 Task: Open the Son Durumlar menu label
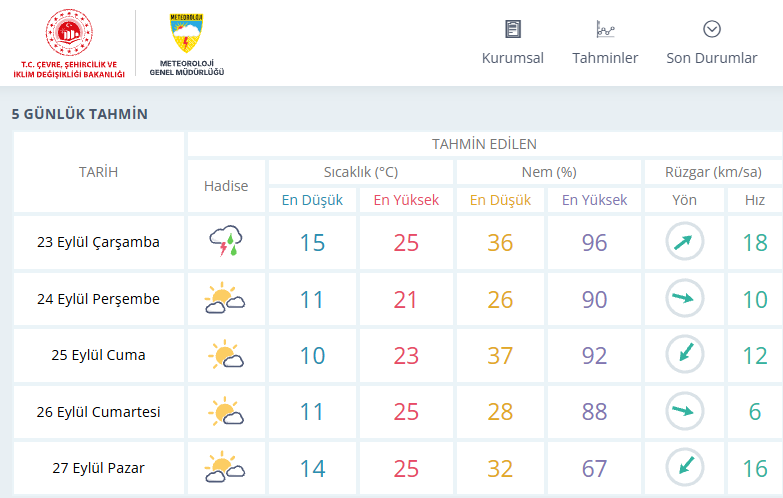pos(712,58)
